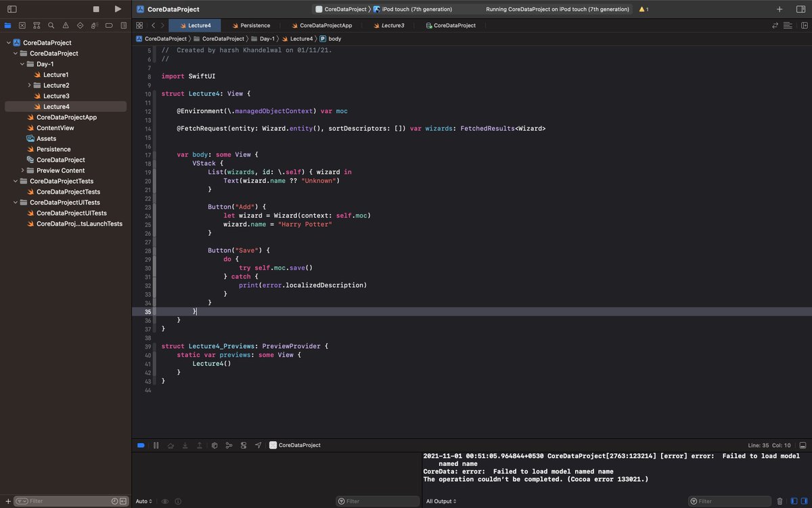Open the Report navigator
The height and width of the screenshot is (508, 812).
point(123,25)
